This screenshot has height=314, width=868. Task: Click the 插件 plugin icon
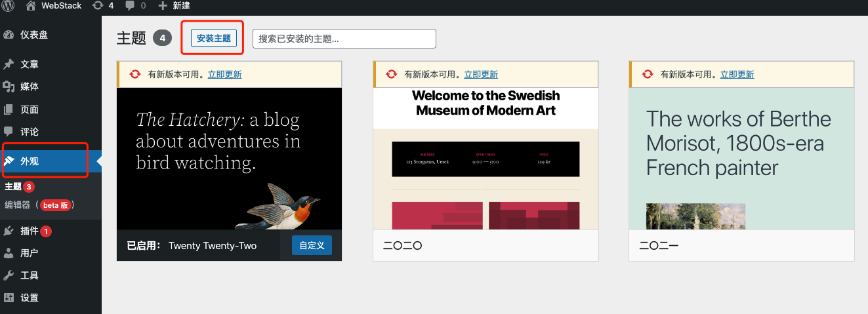click(x=9, y=231)
